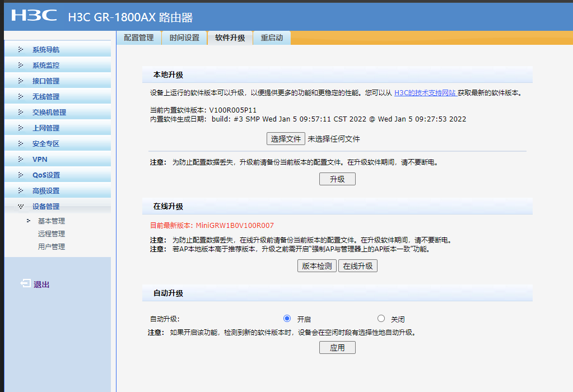573x392 pixels.
Task: Click version text V100R005P11
Action: point(233,110)
